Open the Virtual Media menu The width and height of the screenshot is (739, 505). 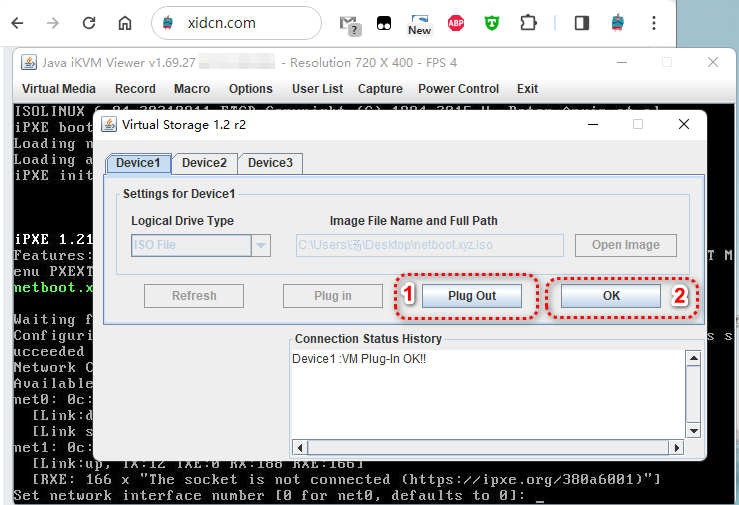pos(59,89)
